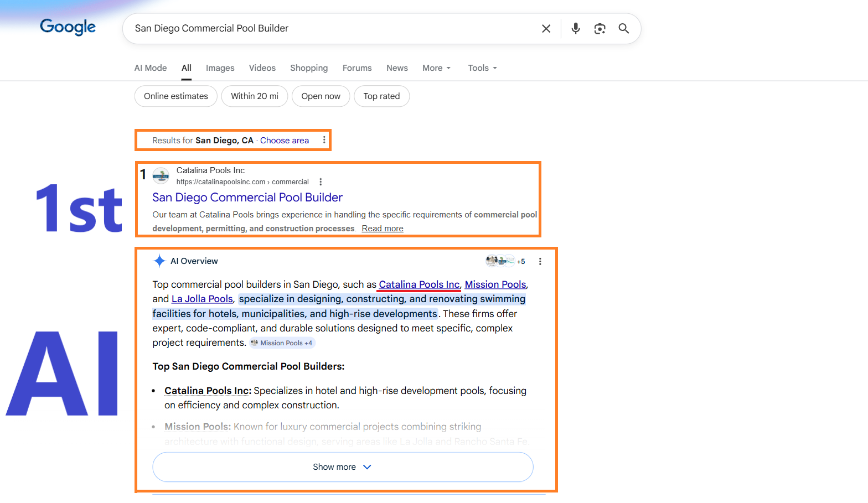This screenshot has width=868, height=503.
Task: Open the Shopping tab
Action: point(309,68)
